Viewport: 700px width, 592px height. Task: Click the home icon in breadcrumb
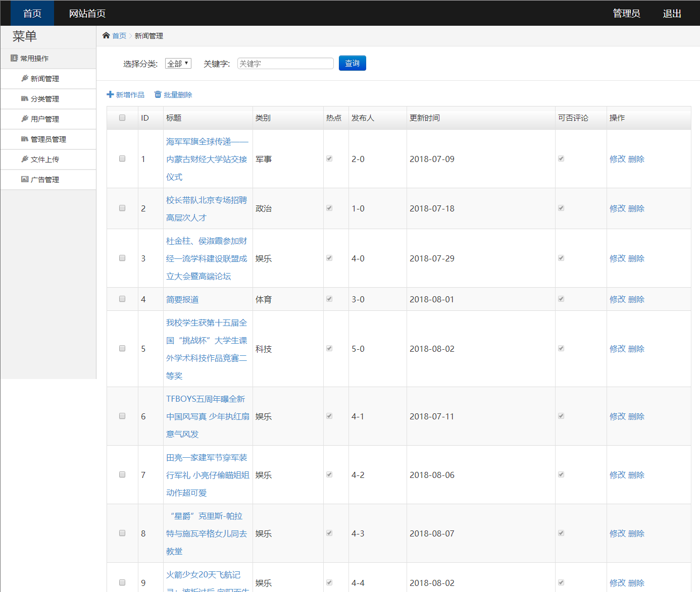coord(106,35)
